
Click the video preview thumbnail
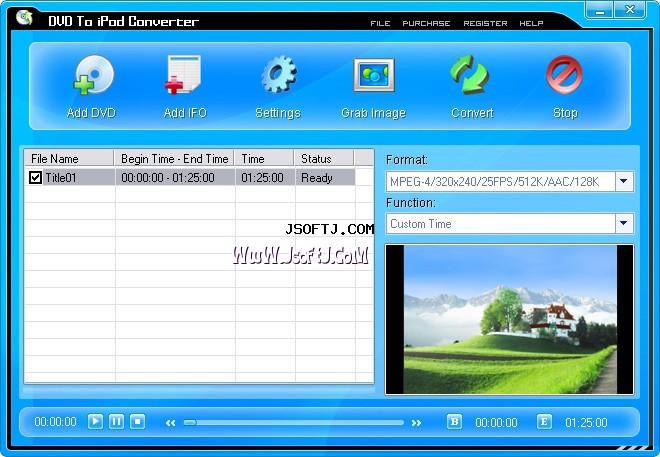point(509,319)
